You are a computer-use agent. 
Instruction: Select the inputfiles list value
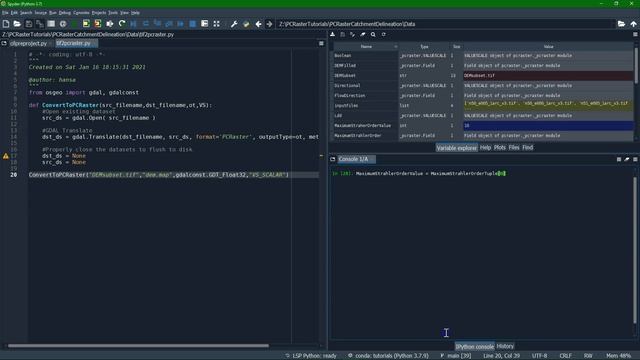(x=548, y=106)
